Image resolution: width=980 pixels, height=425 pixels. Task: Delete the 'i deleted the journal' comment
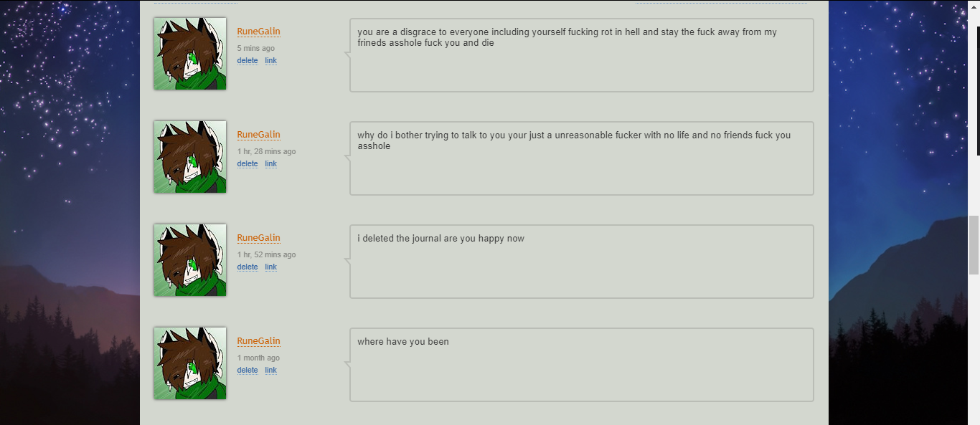point(248,267)
